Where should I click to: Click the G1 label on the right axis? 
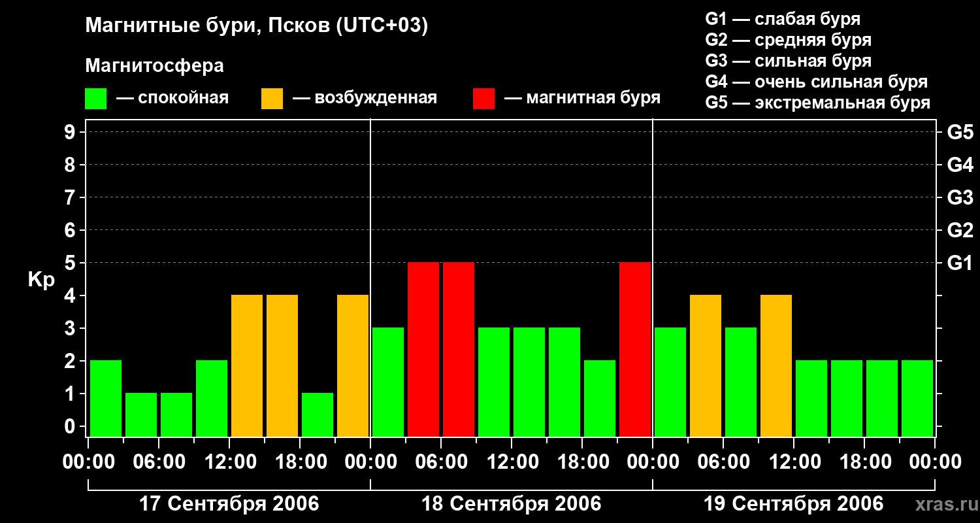[960, 263]
